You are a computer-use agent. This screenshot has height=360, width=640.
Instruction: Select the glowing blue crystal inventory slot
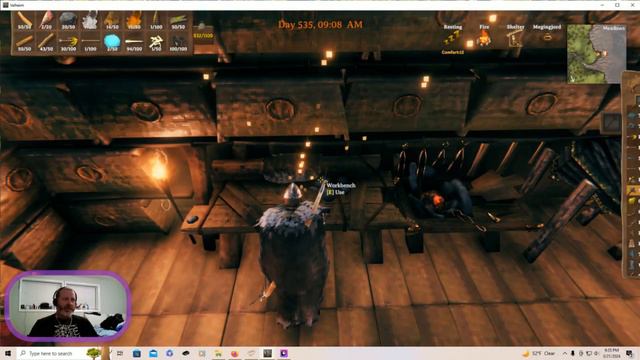tap(112, 42)
